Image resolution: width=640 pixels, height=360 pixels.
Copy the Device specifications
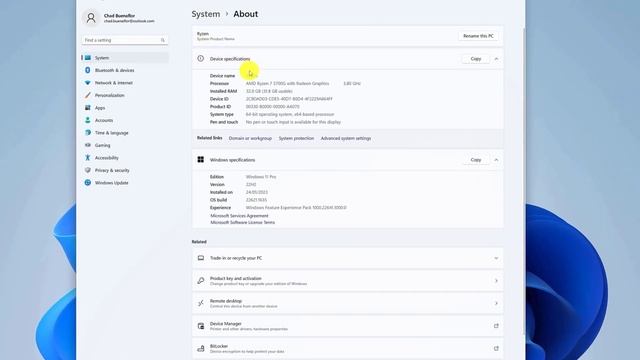coord(476,59)
